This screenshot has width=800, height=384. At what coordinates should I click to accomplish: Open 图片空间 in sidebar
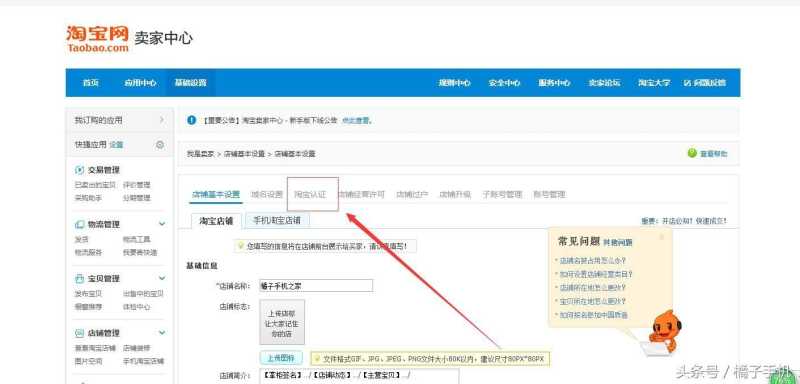[x=88, y=361]
